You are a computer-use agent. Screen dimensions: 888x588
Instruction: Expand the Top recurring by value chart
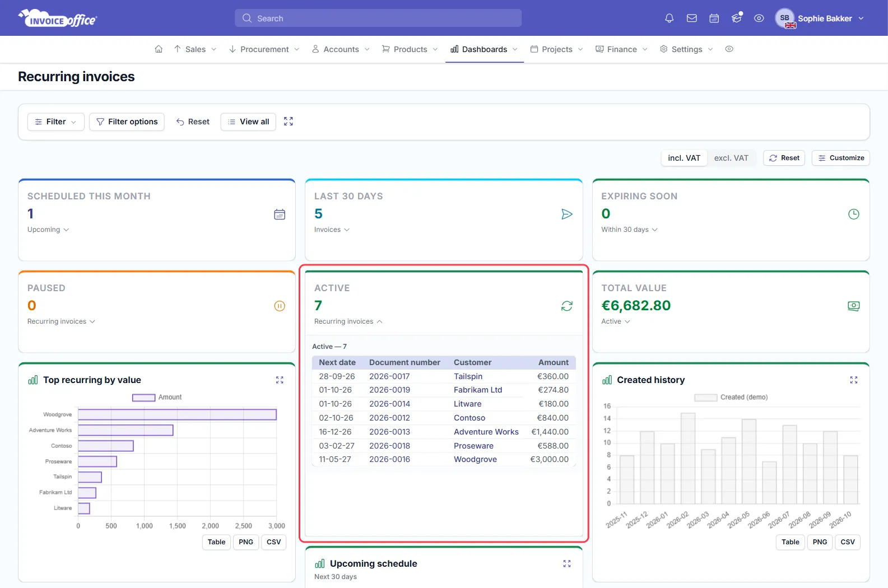pyautogui.click(x=280, y=380)
